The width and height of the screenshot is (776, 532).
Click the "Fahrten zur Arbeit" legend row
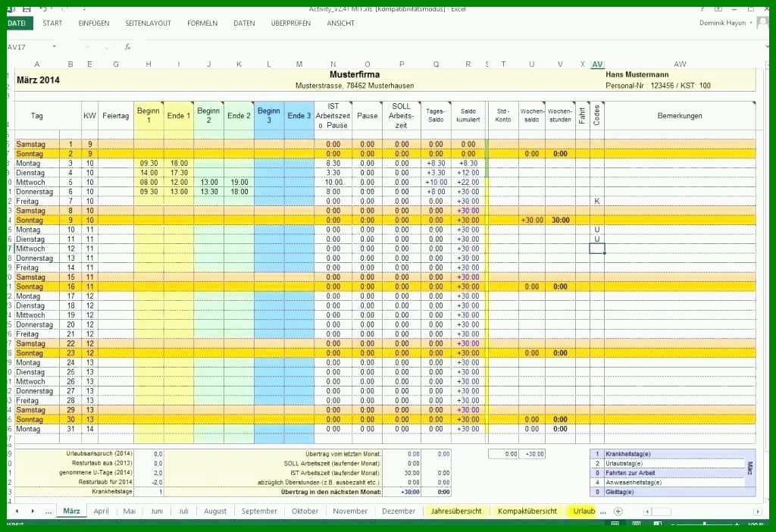pos(668,473)
